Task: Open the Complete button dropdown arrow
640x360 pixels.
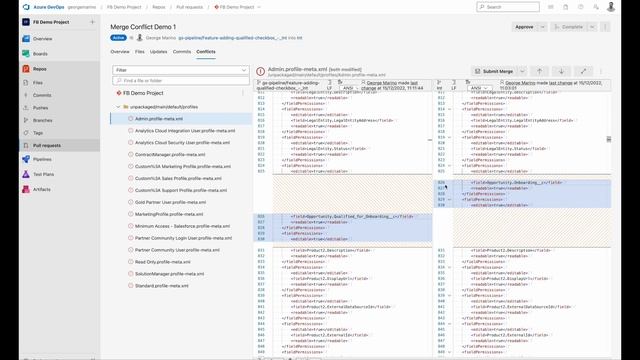Action: click(x=592, y=27)
